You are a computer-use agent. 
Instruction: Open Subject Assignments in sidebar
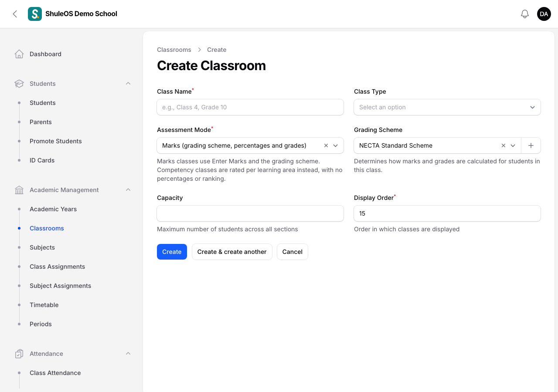pyautogui.click(x=61, y=286)
